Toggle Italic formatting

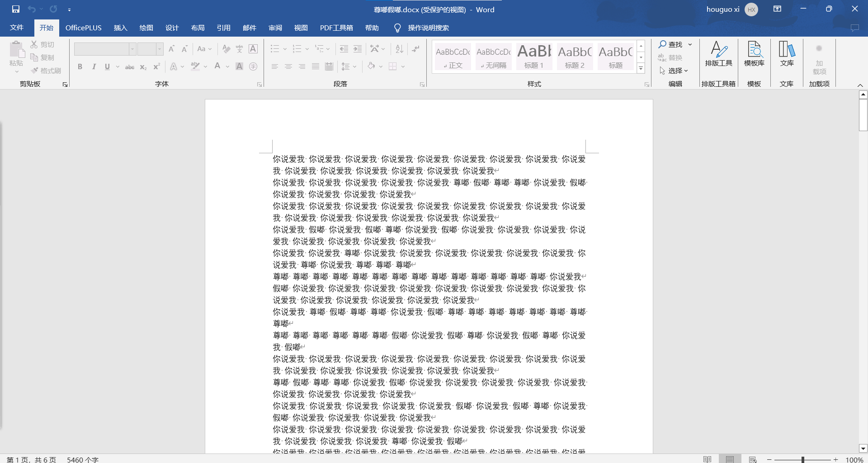click(94, 66)
